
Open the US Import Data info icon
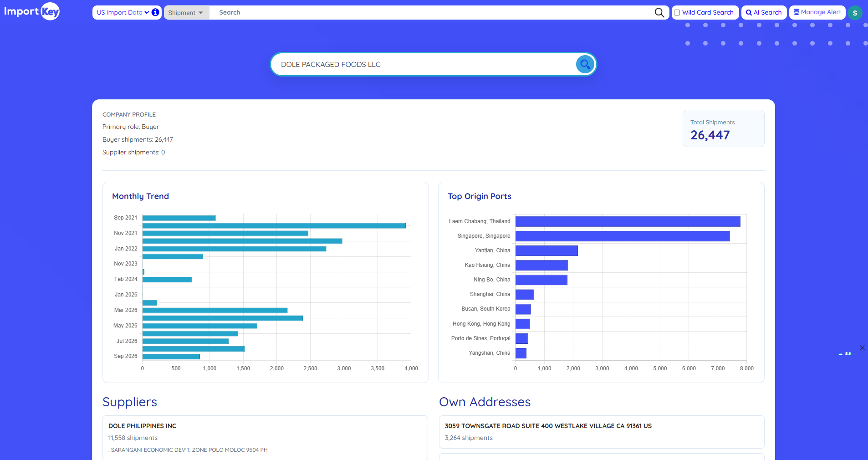(155, 12)
